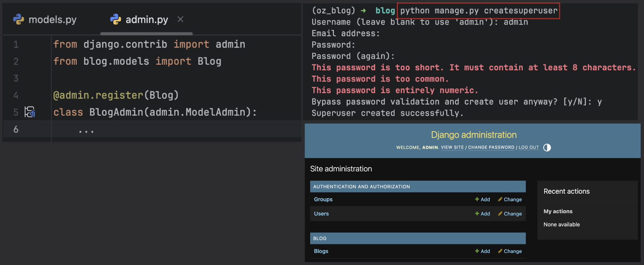Click the 'None available' text
This screenshot has height=265, width=644.
tap(562, 224)
